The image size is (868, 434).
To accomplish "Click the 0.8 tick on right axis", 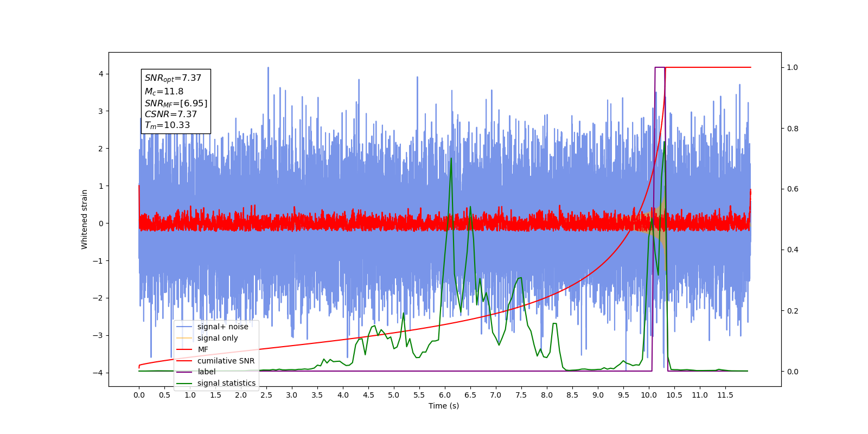I will coord(793,129).
